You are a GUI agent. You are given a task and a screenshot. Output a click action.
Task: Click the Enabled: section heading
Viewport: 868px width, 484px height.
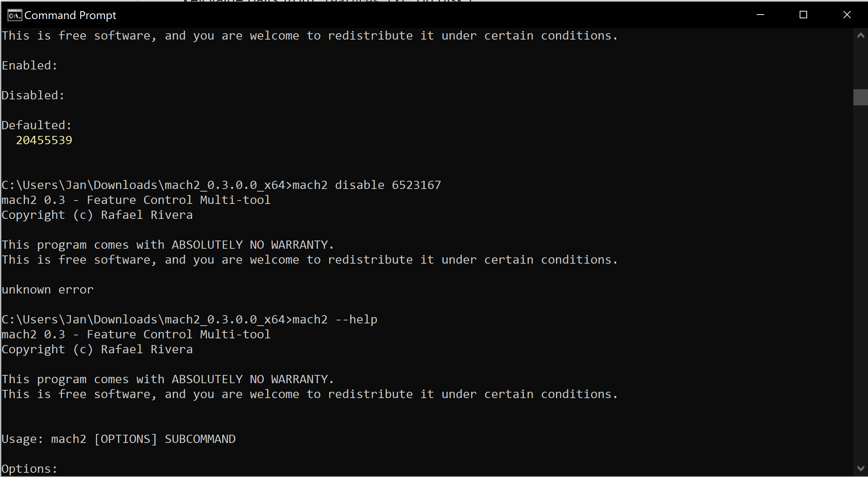click(x=29, y=65)
